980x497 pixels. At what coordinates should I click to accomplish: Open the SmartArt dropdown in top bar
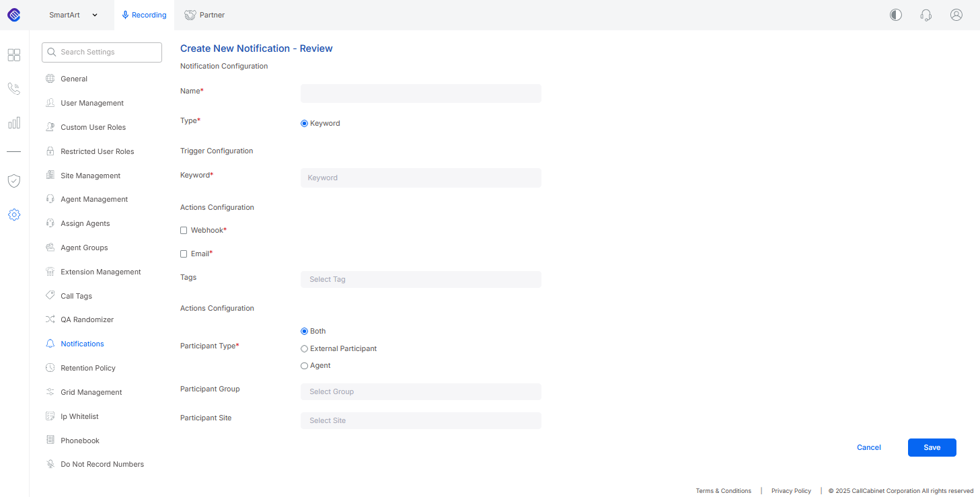click(x=73, y=15)
